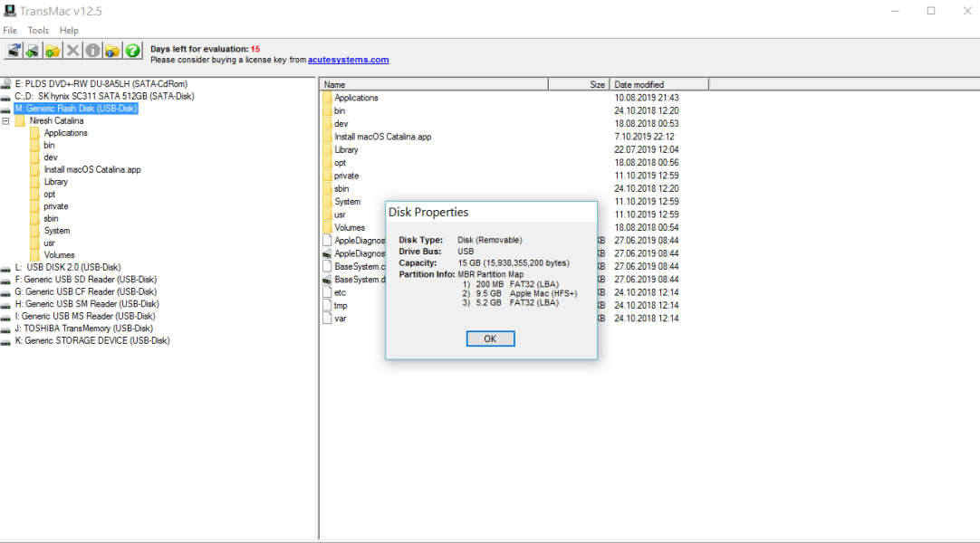Viewport: 980px width, 543px height.
Task: Sort by the Date modified column header
Action: (658, 84)
